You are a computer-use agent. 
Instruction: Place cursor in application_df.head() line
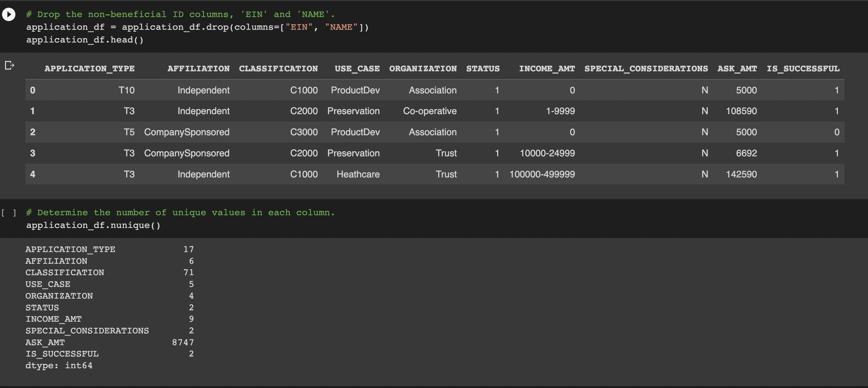(85, 40)
